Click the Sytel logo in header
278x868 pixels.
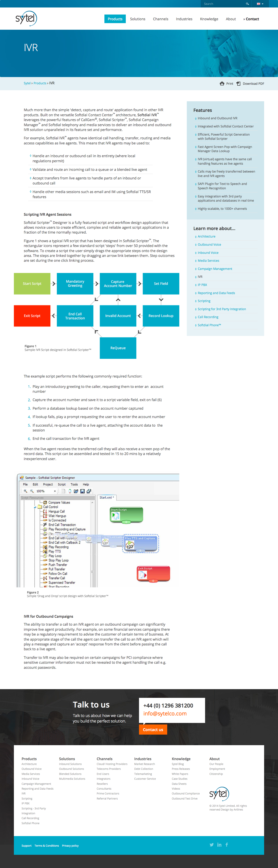(26, 18)
